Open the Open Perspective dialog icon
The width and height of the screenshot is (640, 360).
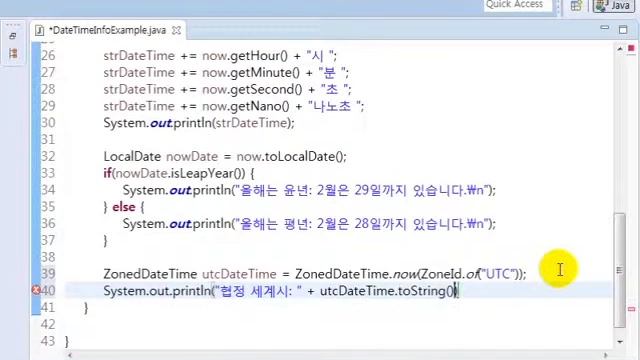pyautogui.click(x=576, y=6)
